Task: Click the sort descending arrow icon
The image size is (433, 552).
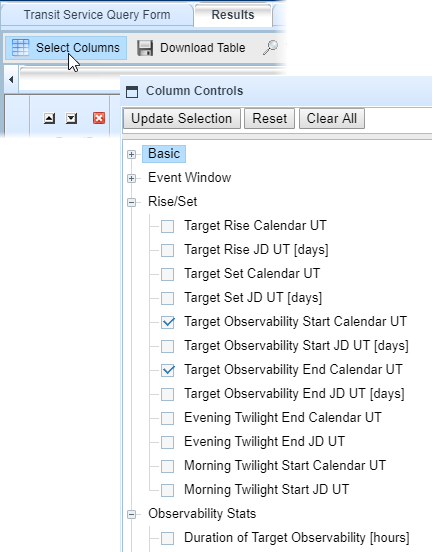Action: coord(71,118)
